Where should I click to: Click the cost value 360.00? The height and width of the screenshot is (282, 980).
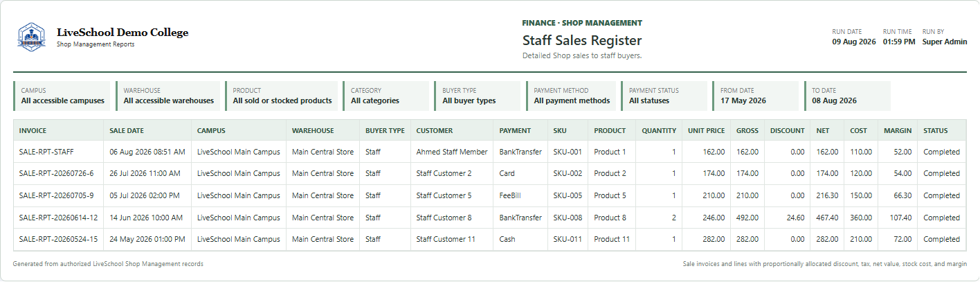tap(860, 218)
